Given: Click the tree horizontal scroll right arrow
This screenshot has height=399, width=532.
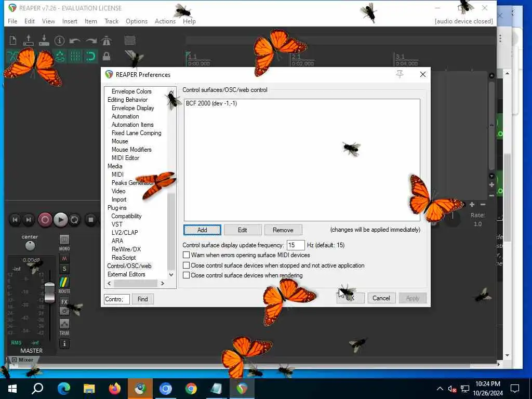Looking at the screenshot, I should click(x=163, y=283).
